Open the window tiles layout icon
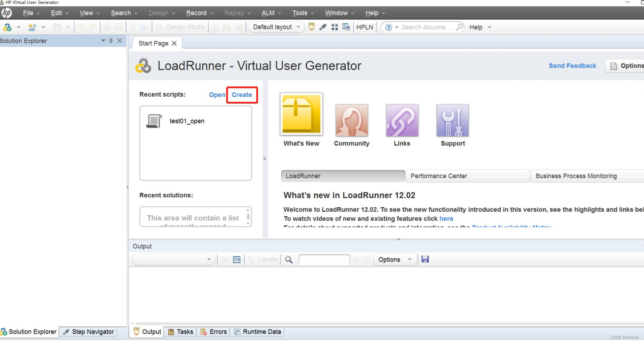Viewport: 644px width, 342px height. (335, 27)
